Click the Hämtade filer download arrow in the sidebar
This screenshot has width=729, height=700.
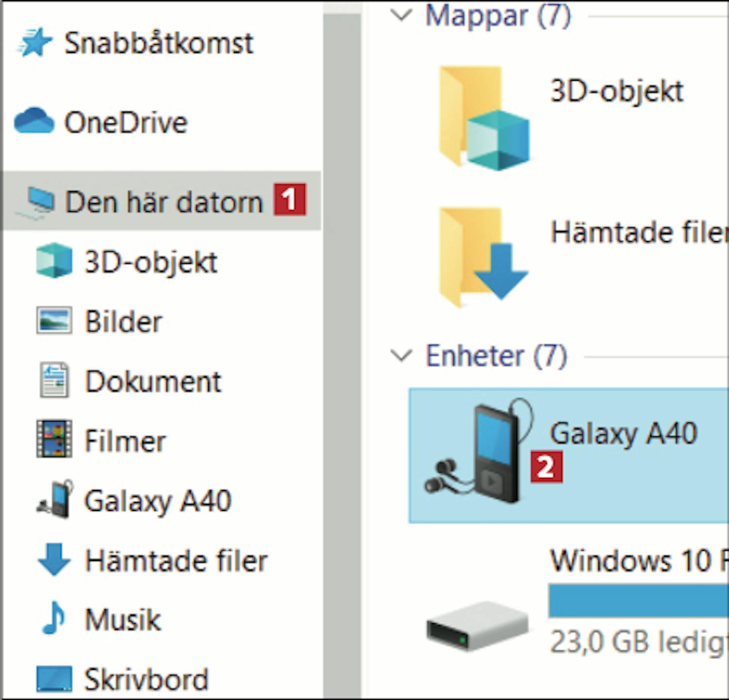click(54, 560)
